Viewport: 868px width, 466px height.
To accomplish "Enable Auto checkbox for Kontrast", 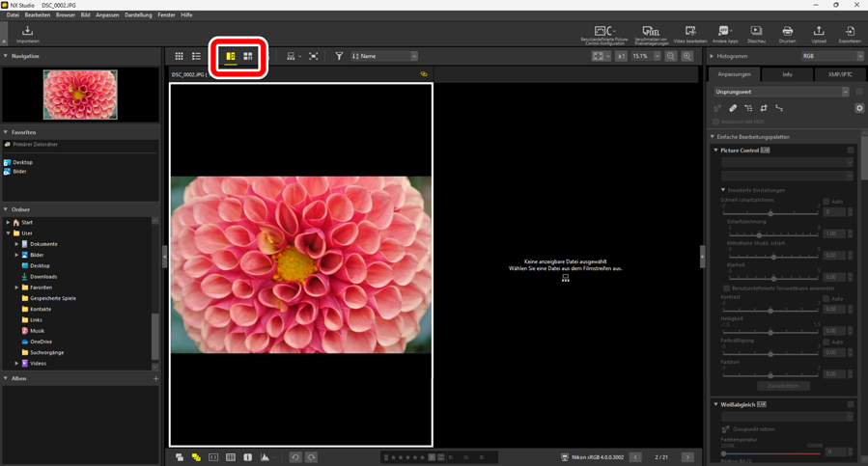I will tap(826, 299).
